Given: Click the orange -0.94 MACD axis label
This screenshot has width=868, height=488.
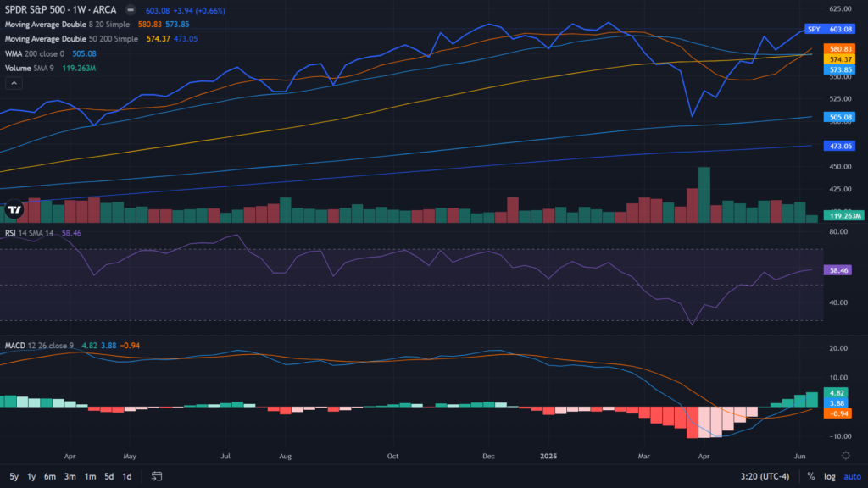Looking at the screenshot, I should (x=837, y=413).
